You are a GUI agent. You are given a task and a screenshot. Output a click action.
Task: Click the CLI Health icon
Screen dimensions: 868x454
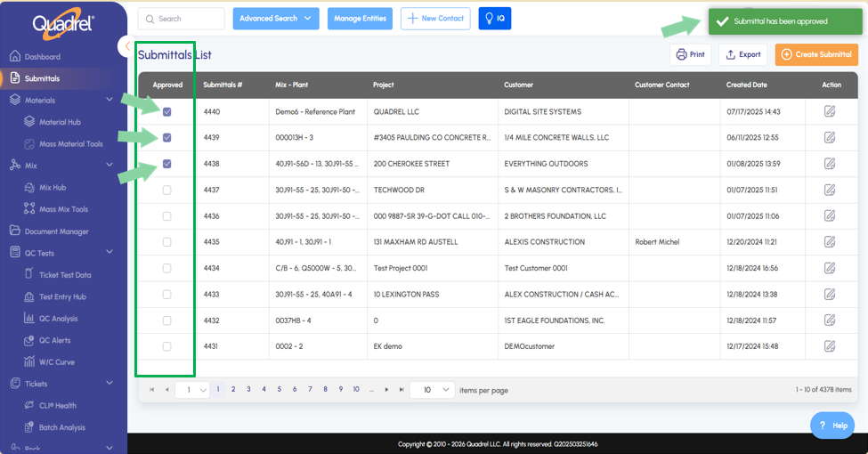point(29,405)
